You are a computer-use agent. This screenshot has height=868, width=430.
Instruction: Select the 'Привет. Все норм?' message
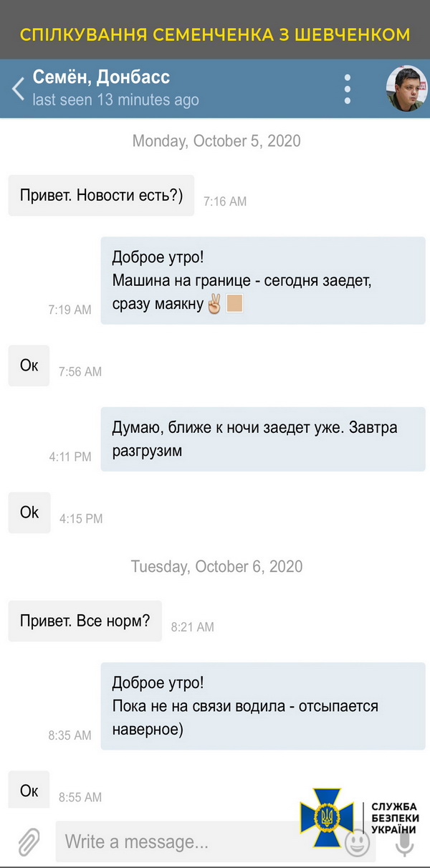tap(85, 621)
